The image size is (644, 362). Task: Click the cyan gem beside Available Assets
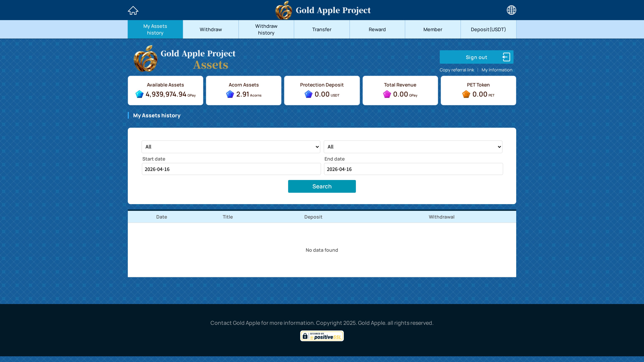coord(140,94)
